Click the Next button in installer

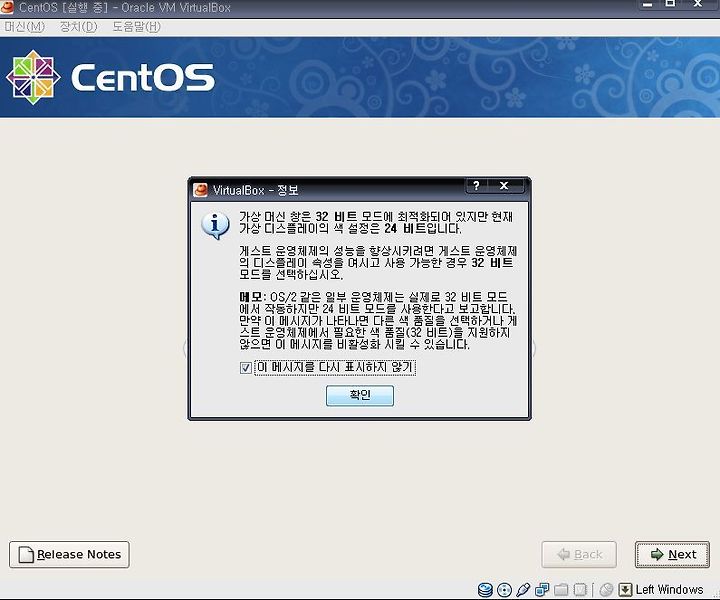pyautogui.click(x=672, y=555)
